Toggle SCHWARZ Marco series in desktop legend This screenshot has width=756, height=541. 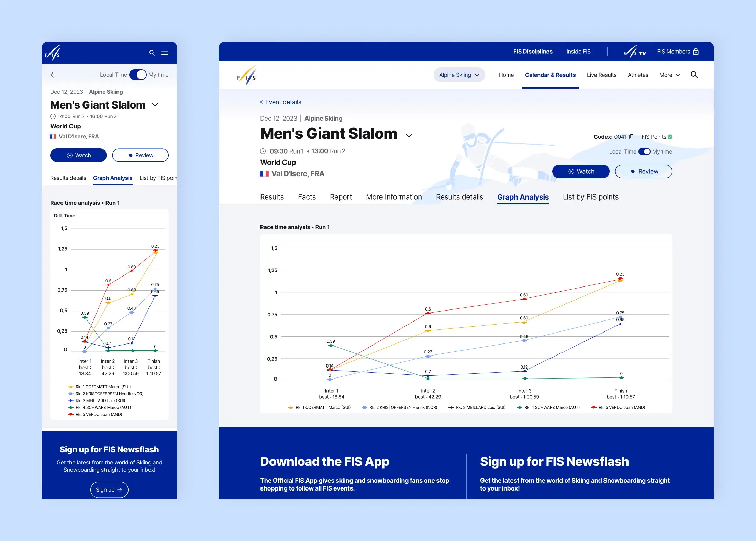click(x=548, y=407)
